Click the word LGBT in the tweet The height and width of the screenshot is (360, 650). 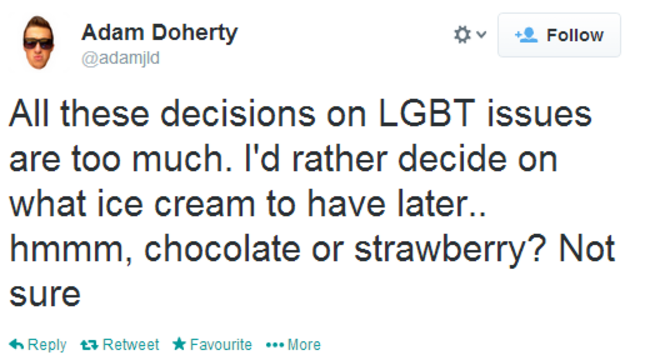click(427, 113)
